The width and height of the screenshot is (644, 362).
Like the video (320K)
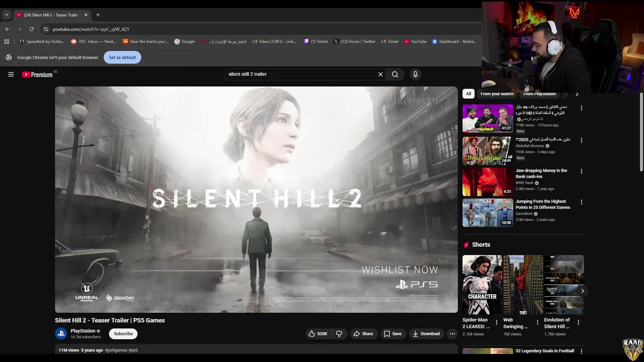(x=318, y=334)
